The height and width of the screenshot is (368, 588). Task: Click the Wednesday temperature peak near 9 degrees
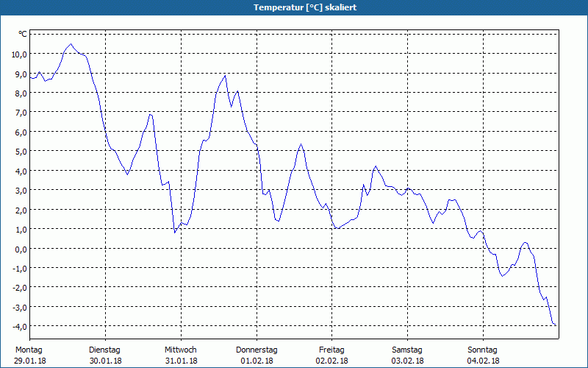[x=225, y=76]
